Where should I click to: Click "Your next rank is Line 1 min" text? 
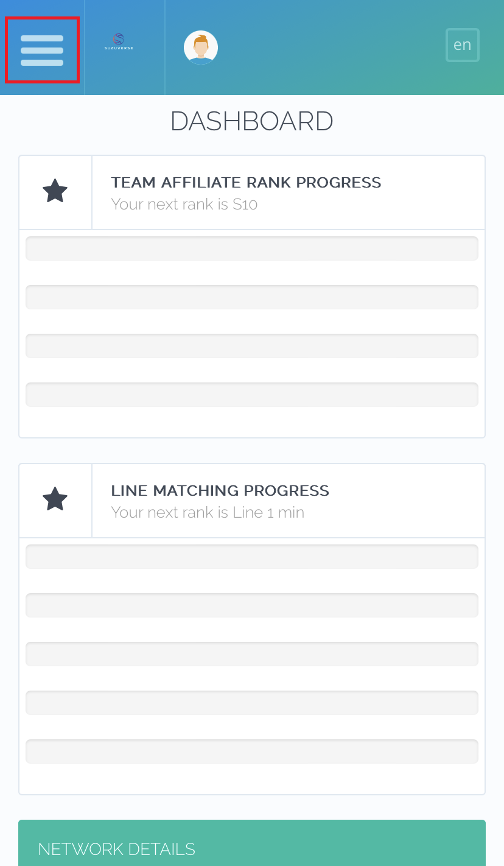click(207, 512)
